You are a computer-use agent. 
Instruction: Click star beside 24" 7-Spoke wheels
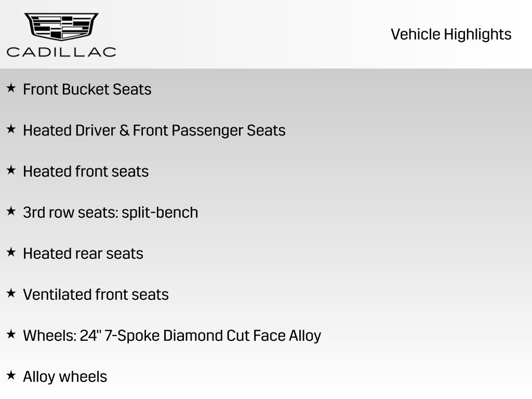click(11, 335)
